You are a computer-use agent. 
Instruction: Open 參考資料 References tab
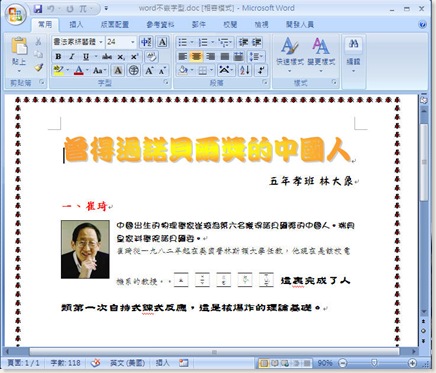tap(160, 24)
